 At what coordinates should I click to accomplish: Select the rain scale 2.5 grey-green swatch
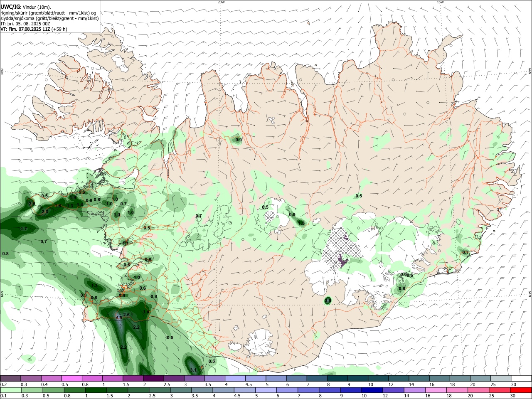point(159,390)
